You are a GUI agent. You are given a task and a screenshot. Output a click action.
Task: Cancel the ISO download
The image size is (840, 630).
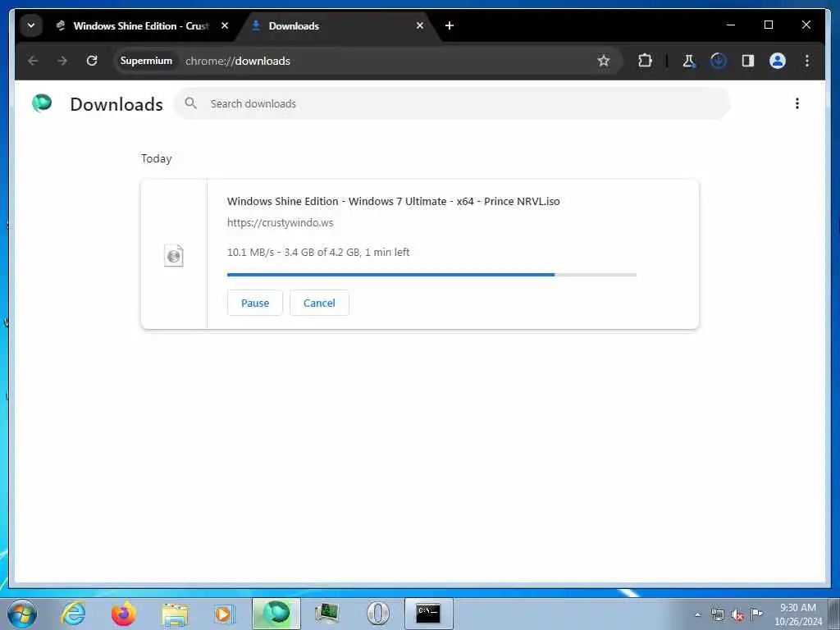click(319, 303)
